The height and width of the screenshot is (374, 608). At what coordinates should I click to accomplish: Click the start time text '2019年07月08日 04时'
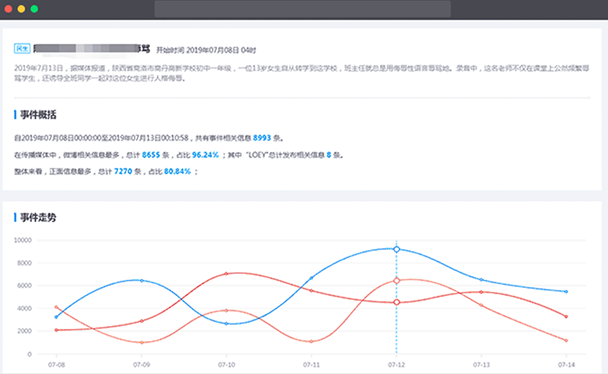(221, 50)
